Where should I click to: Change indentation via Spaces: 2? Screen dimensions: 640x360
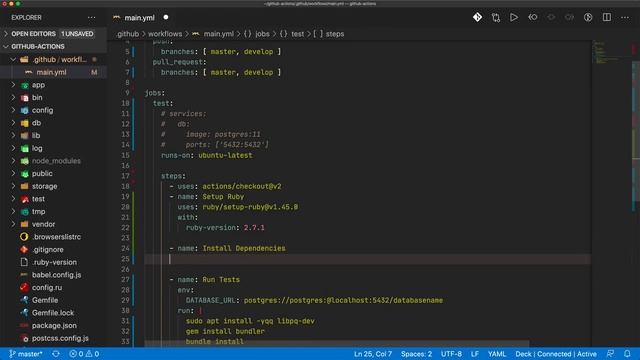pos(416,354)
